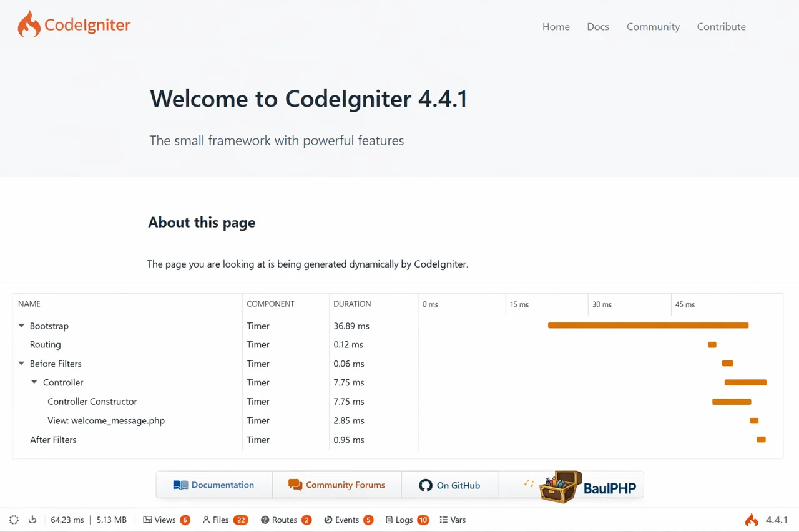Open Community in the top navigation
The image size is (799, 532).
click(653, 27)
